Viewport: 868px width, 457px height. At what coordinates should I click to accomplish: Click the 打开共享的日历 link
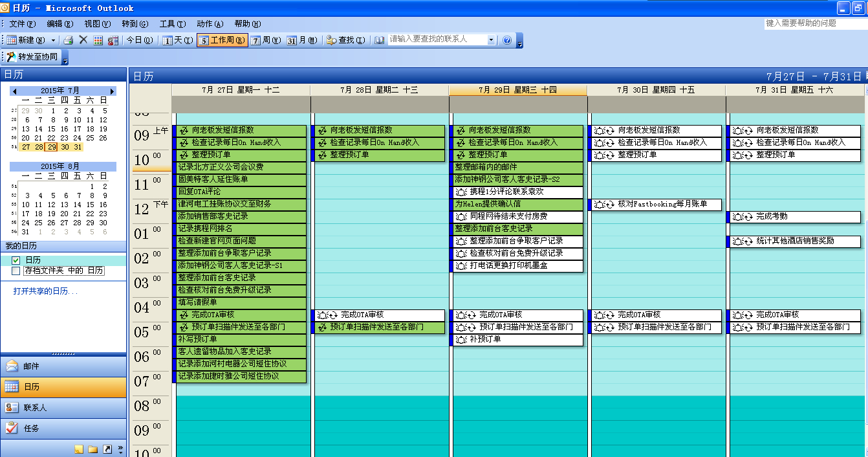tap(45, 292)
